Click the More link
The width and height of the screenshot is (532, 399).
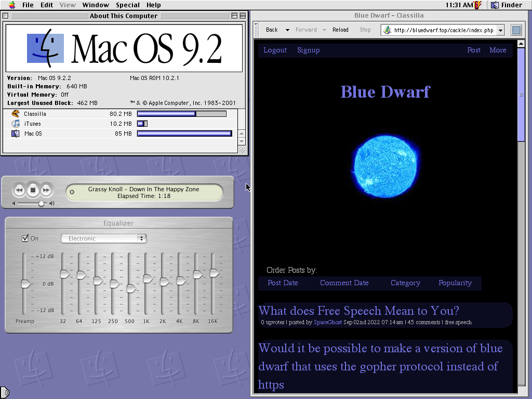(x=498, y=50)
